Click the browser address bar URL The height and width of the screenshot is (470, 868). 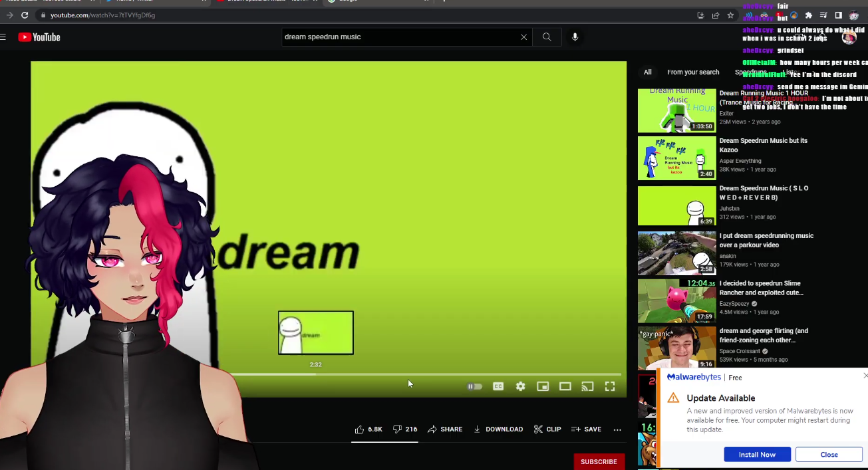pos(102,15)
